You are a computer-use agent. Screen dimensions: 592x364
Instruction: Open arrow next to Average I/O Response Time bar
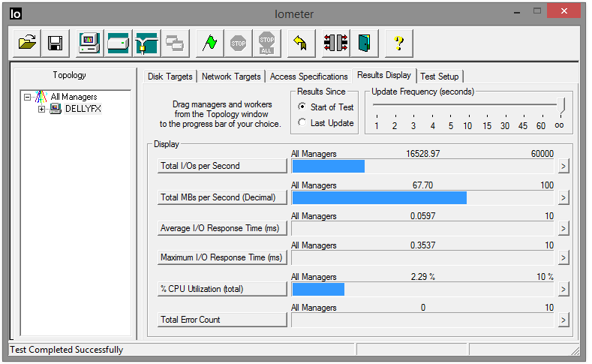click(x=563, y=228)
